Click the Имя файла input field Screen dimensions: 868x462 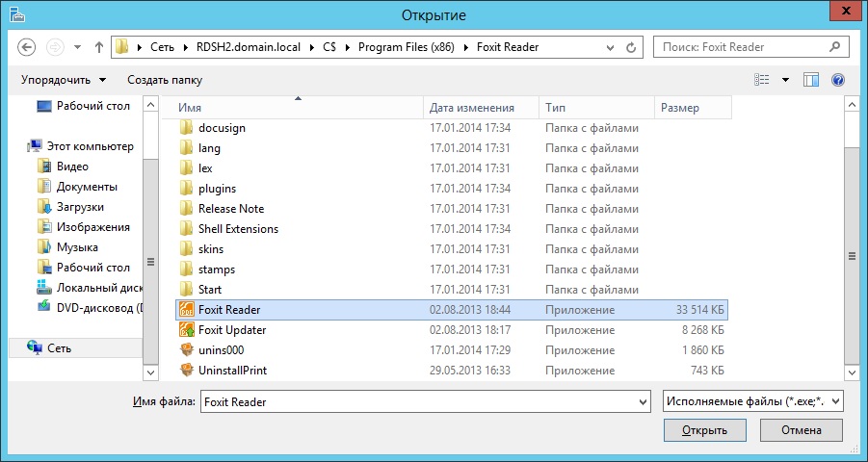coord(425,401)
